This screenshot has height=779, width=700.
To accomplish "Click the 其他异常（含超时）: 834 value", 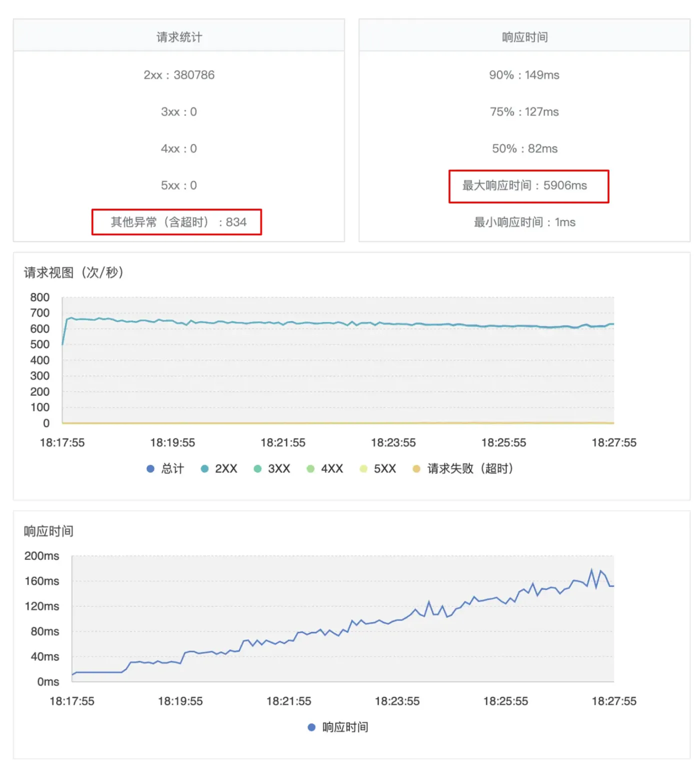I will pyautogui.click(x=178, y=222).
